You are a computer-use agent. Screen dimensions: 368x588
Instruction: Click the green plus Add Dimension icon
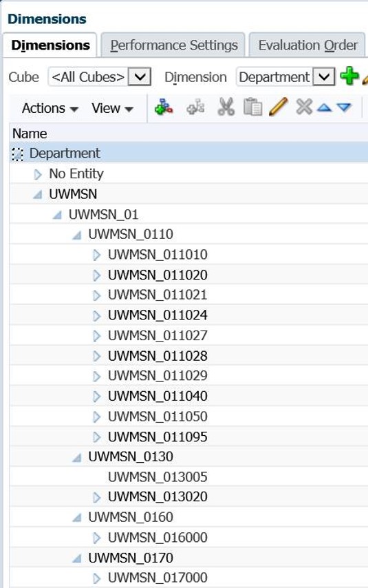coord(349,76)
